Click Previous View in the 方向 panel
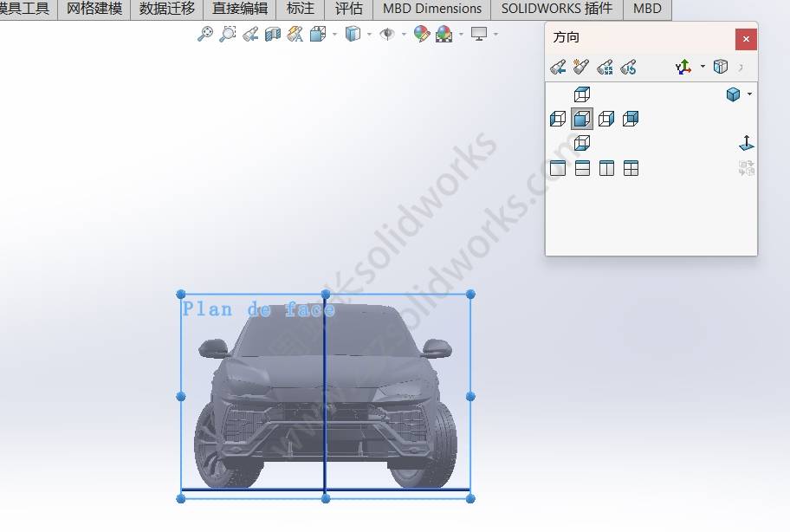The width and height of the screenshot is (790, 532). (x=558, y=67)
